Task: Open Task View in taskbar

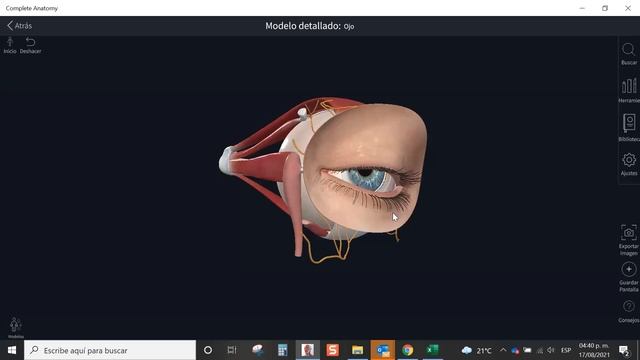Action: coord(232,350)
